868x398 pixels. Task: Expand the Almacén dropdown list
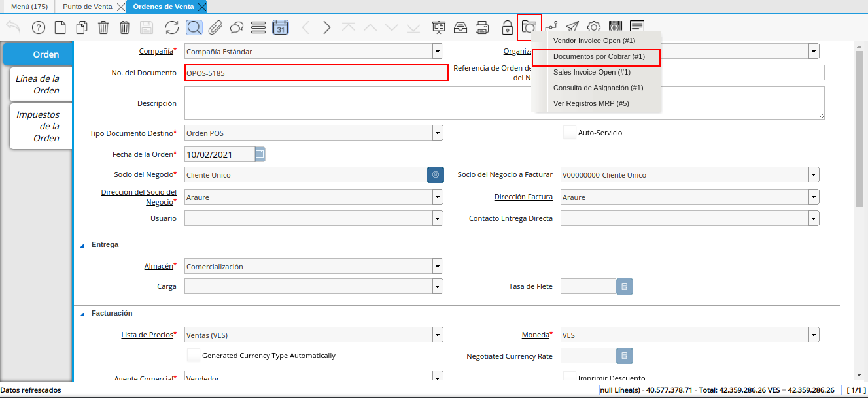438,267
